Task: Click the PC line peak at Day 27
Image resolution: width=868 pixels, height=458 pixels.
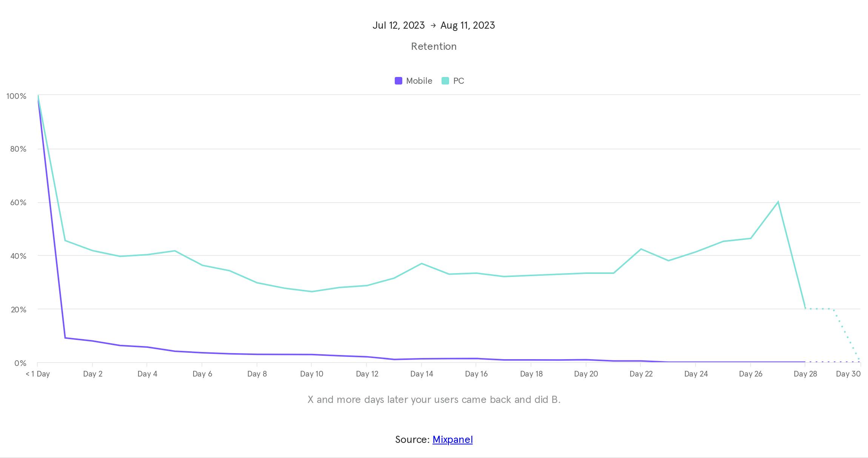Action: click(778, 202)
